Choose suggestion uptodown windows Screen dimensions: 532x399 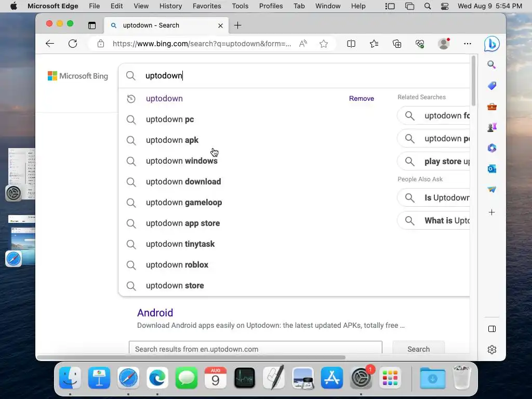pyautogui.click(x=182, y=161)
